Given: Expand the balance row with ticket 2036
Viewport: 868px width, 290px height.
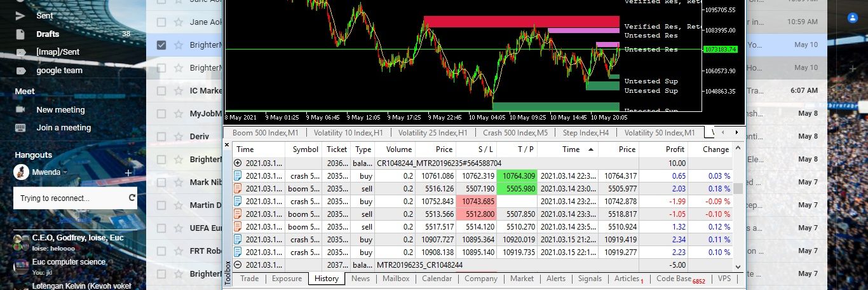Looking at the screenshot, I should pyautogui.click(x=238, y=163).
